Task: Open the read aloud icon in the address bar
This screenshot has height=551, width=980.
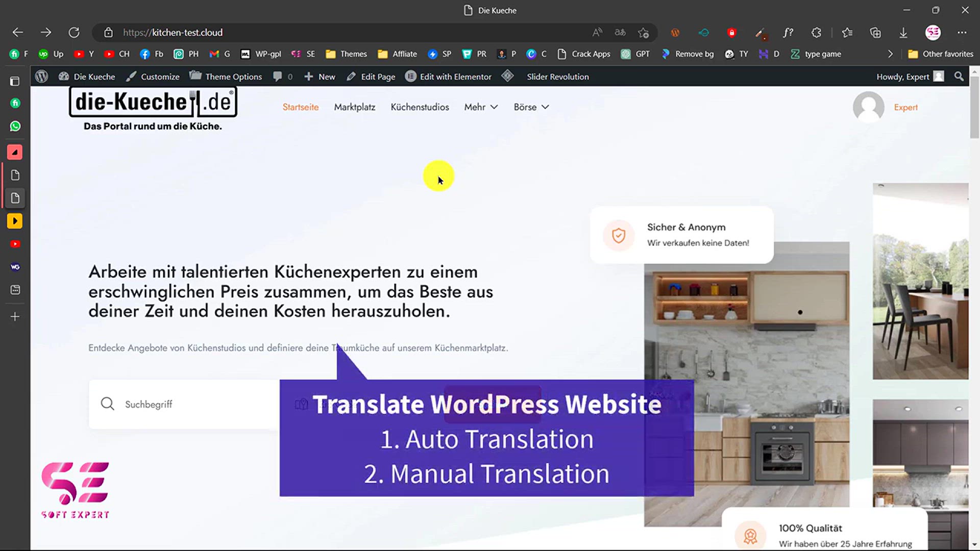Action: point(597,33)
